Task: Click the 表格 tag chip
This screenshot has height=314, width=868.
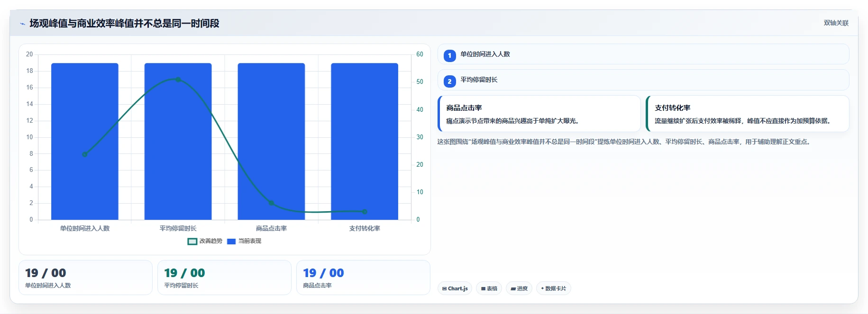Action: point(489,288)
